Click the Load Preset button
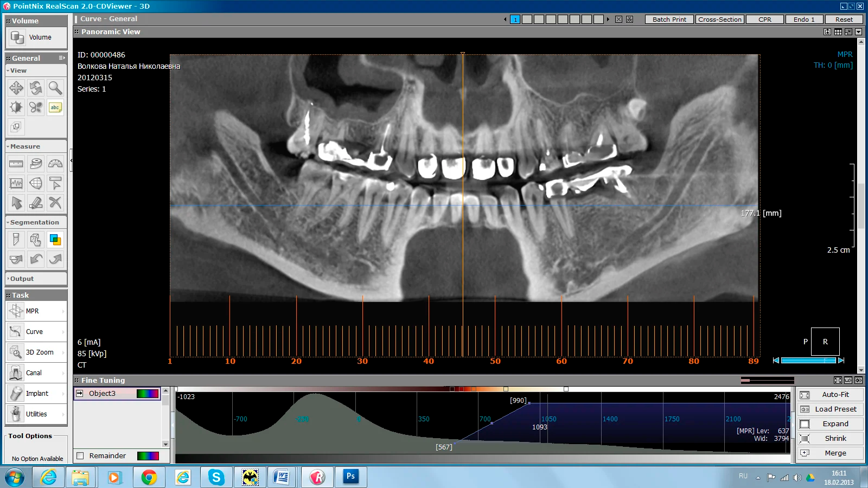 [x=830, y=409]
